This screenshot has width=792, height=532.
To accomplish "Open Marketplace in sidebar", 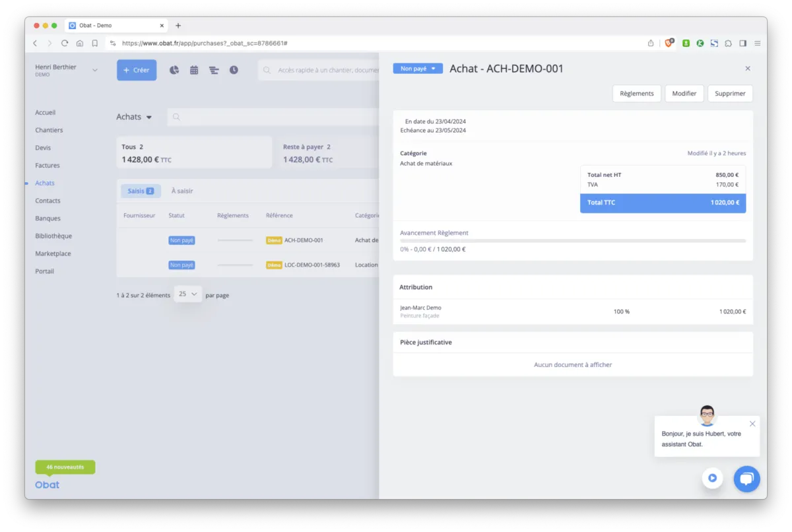I will [x=53, y=253].
